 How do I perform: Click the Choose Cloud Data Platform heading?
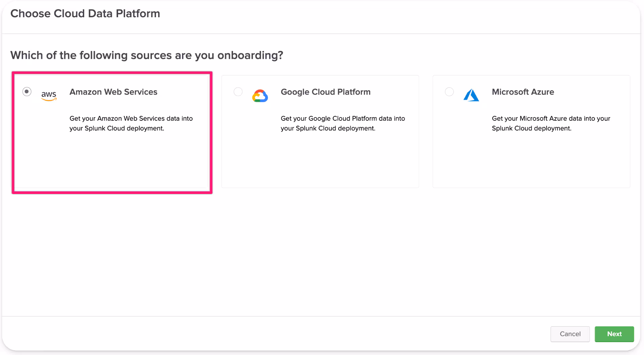pyautogui.click(x=85, y=14)
